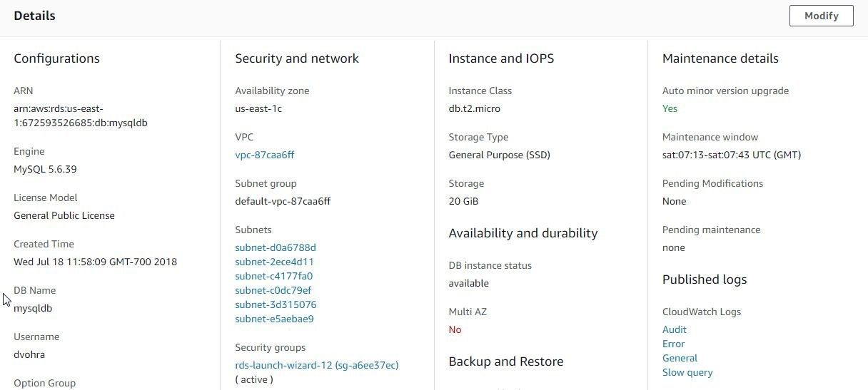Open subnet-e5aebae9 link

point(274,319)
